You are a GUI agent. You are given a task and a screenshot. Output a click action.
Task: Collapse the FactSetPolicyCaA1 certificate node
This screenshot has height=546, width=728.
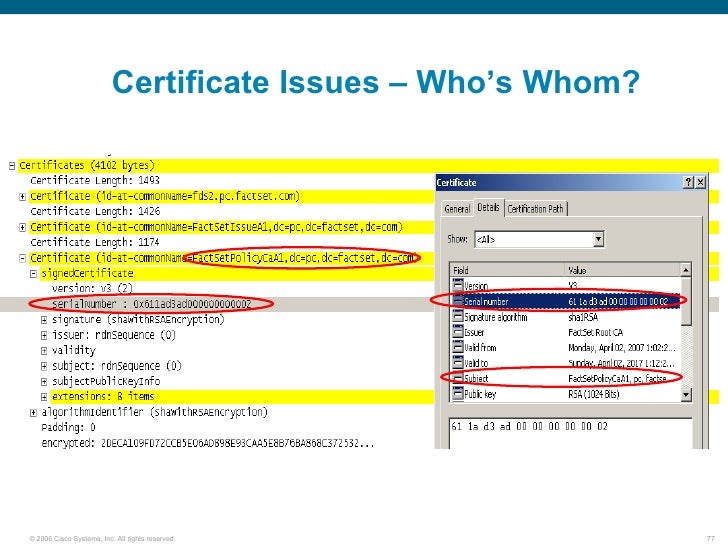click(22, 258)
